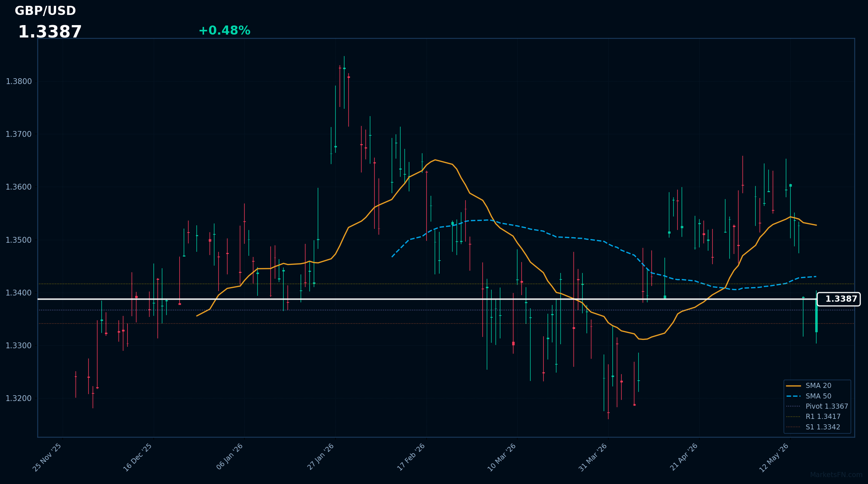The image size is (868, 484).
Task: Click the large 1.3387 price header
Action: [50, 32]
